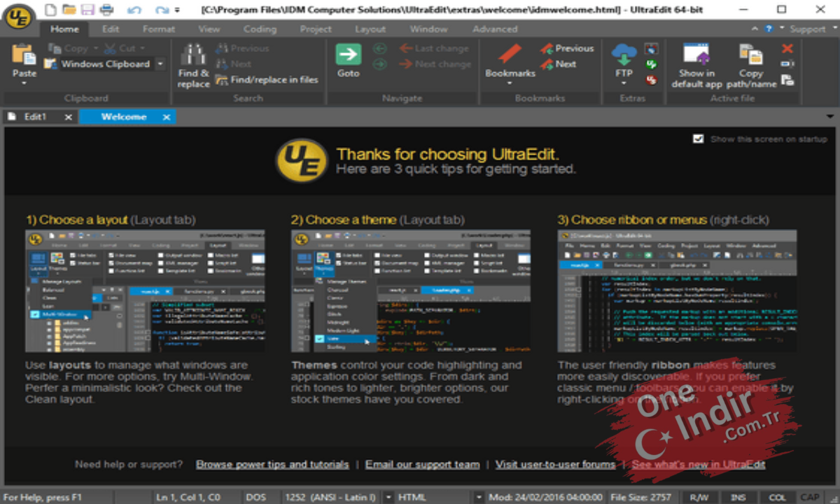The height and width of the screenshot is (504, 840).
Task: Click See what's new in UltraEdit link
Action: [x=699, y=464]
